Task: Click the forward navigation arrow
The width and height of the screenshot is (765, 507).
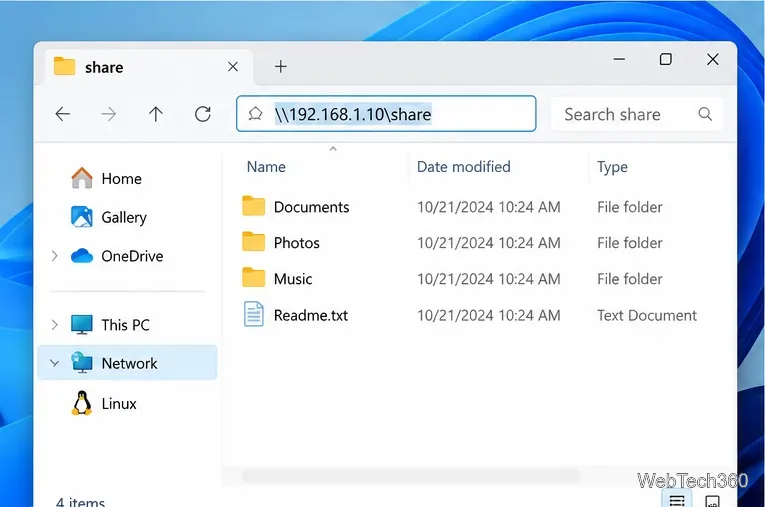Action: [x=108, y=114]
